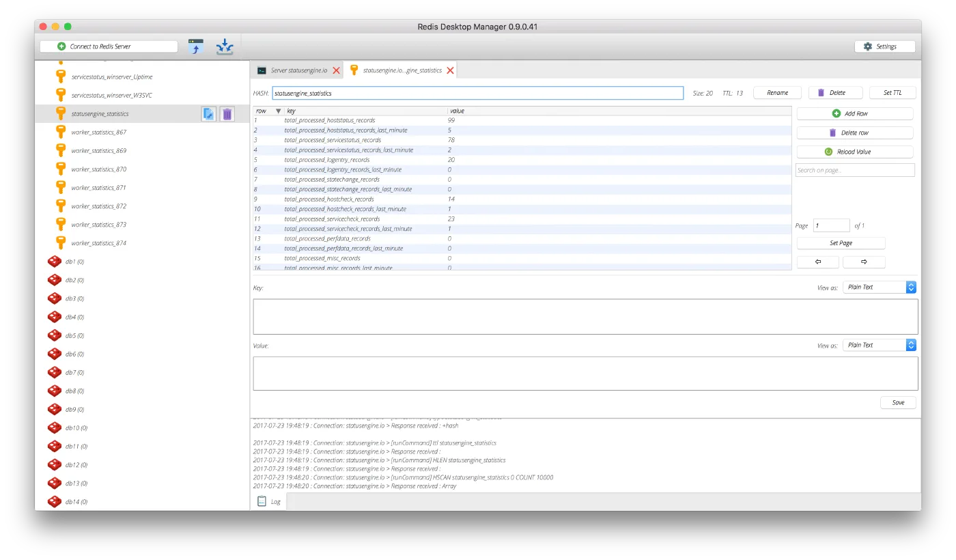Click the db1 database icon

pos(54,261)
